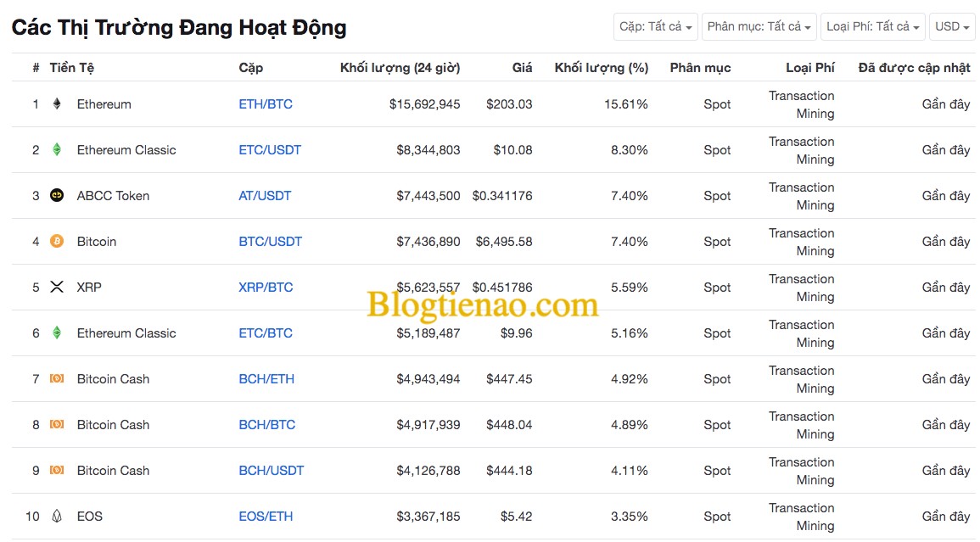Click the volume percentage '5.59%'
Viewport: 980px width, 542px height.
(x=630, y=288)
